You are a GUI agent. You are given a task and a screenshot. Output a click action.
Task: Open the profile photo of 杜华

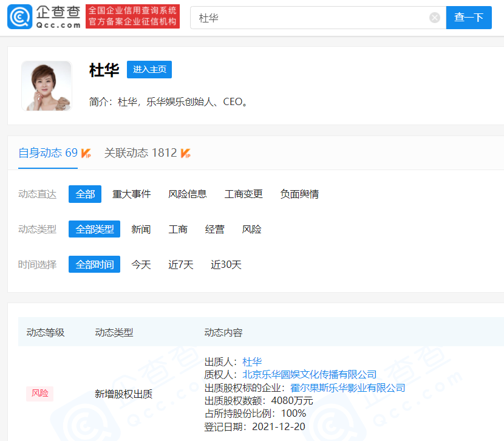pos(47,86)
